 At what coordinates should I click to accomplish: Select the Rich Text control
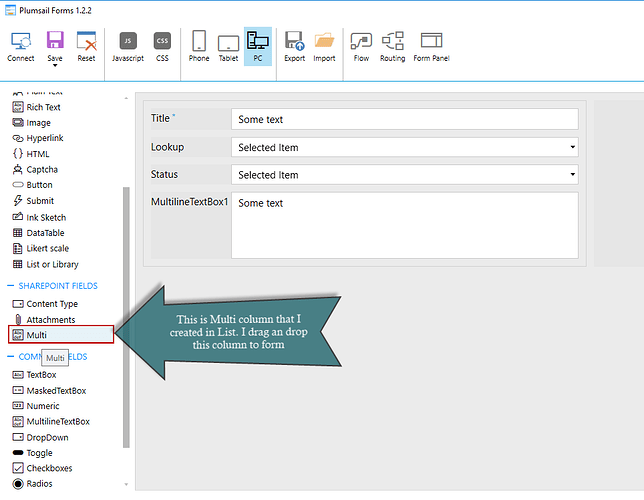pyautogui.click(x=37, y=107)
